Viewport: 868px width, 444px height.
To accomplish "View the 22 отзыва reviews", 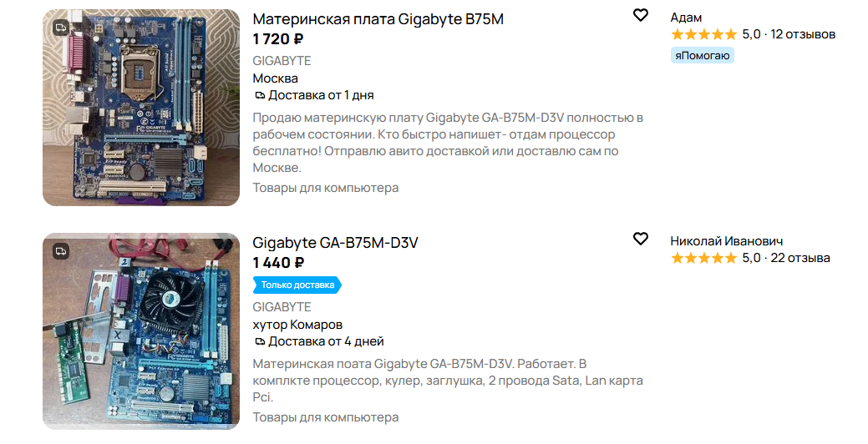I will [x=800, y=258].
